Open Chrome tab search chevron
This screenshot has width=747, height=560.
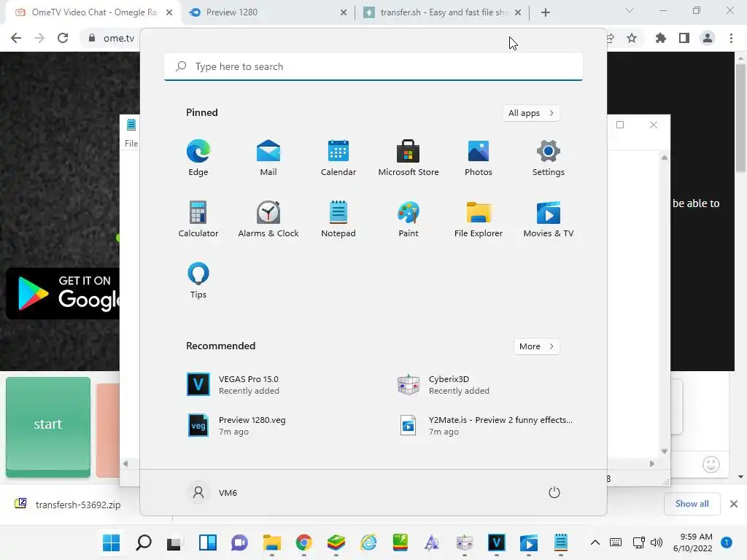click(630, 10)
